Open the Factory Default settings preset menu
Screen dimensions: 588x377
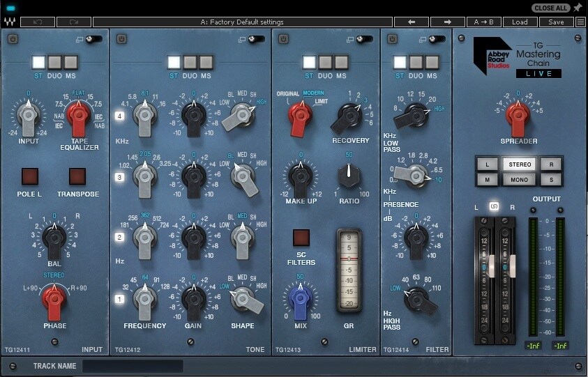(243, 22)
